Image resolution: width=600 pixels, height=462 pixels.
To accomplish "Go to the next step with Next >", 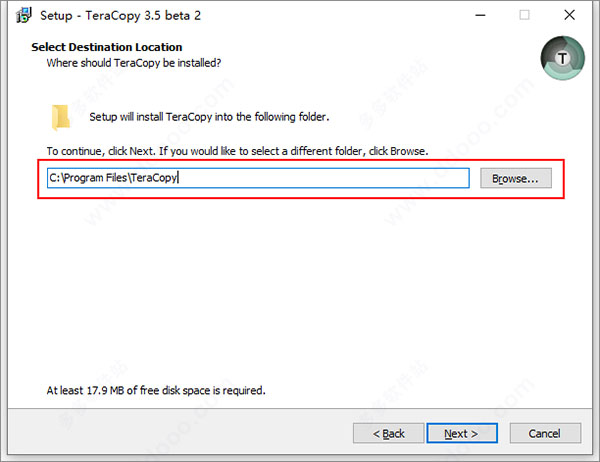I will [462, 433].
